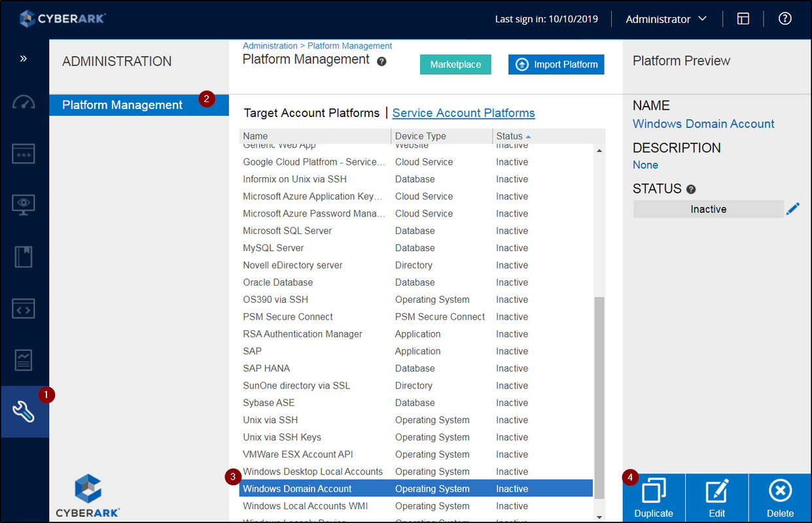Select the PSM Secure Connect platform name
Image resolution: width=812 pixels, height=523 pixels.
pyautogui.click(x=288, y=317)
